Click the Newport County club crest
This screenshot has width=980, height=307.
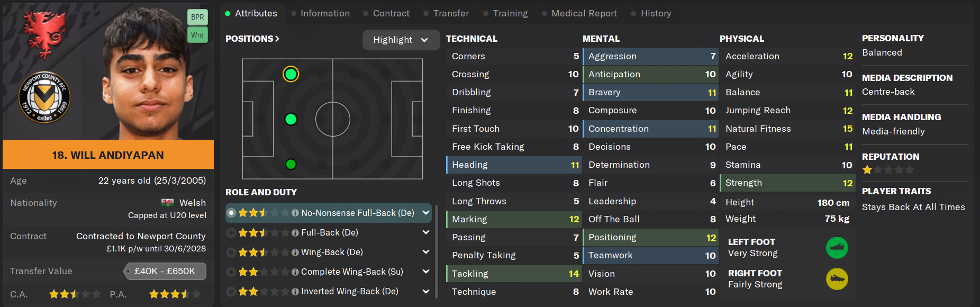click(x=44, y=97)
